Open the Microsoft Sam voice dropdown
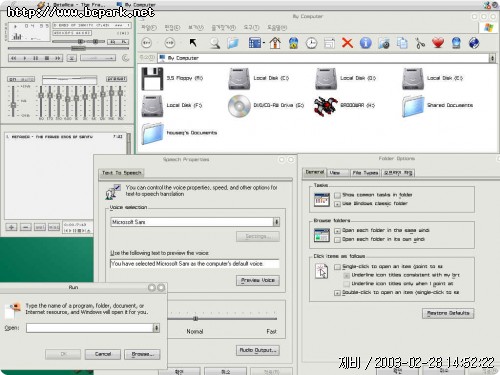Screen dimensions: 500x375 tap(276, 222)
